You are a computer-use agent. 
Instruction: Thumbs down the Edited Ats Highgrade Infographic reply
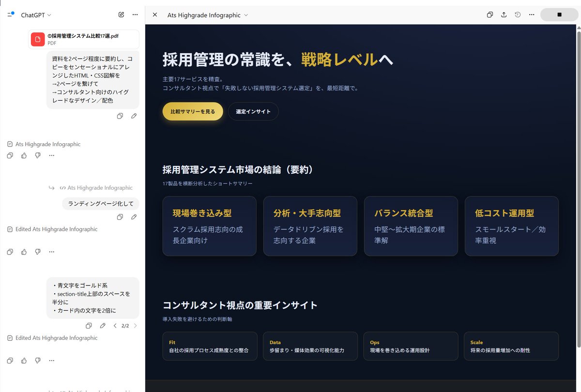pyautogui.click(x=38, y=251)
